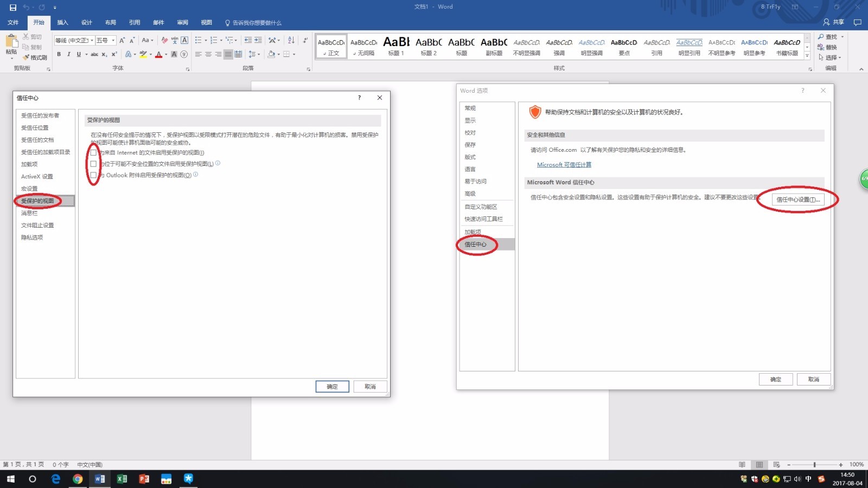Viewport: 868px width, 488px height.
Task: Click 确定 in the Word Options dialog
Action: (x=776, y=380)
